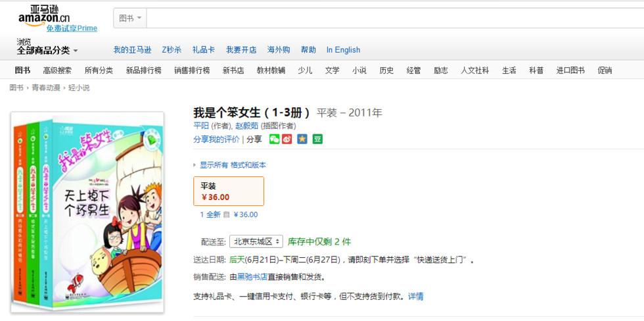Click the book cover image
Viewport: 644px width, 321px height.
click(x=87, y=212)
